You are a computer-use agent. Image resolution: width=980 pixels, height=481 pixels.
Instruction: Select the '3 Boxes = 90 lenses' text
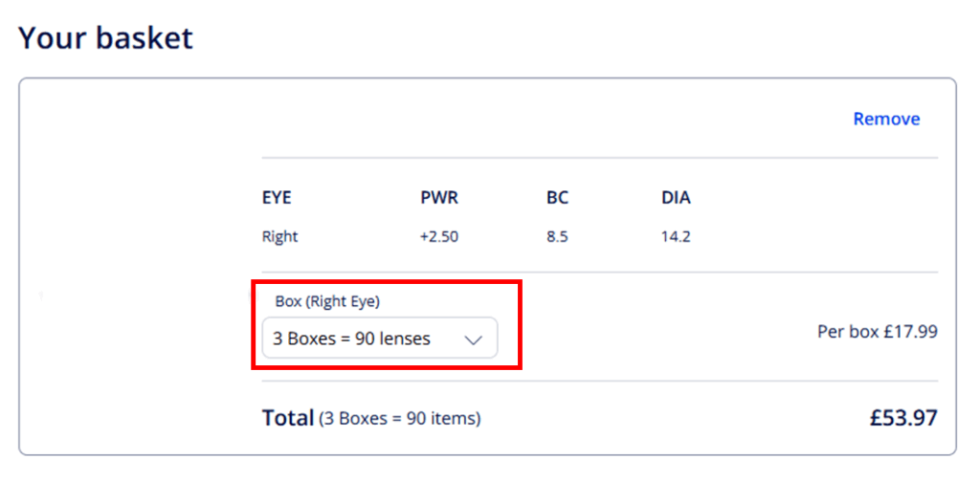352,339
